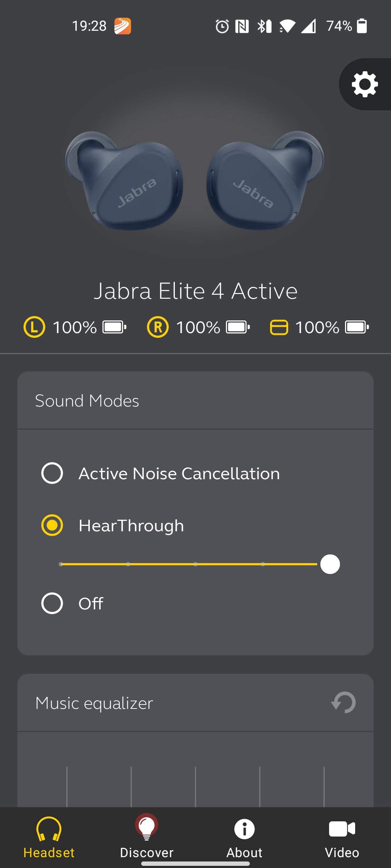Select Active Noise Cancellation radio button
The height and width of the screenshot is (868, 391).
point(52,473)
